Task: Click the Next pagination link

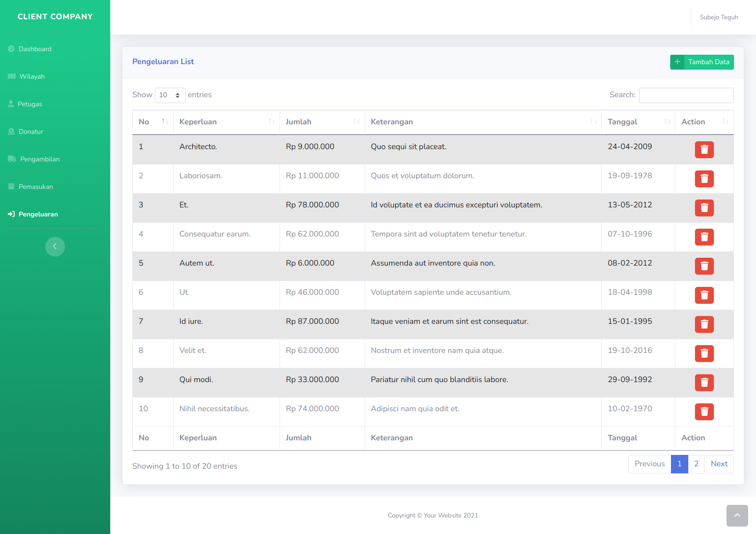Action: coord(719,464)
